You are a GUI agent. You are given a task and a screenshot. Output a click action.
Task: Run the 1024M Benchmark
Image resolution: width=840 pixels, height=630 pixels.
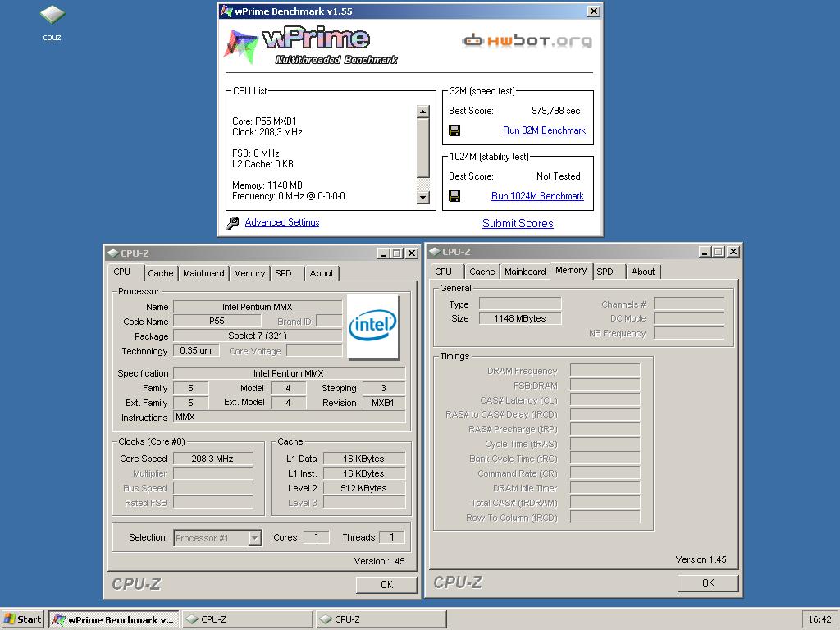(537, 196)
